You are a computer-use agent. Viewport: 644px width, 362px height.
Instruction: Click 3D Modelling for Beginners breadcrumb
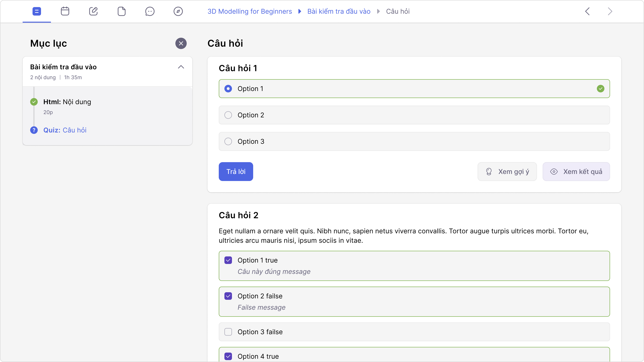coord(249,12)
